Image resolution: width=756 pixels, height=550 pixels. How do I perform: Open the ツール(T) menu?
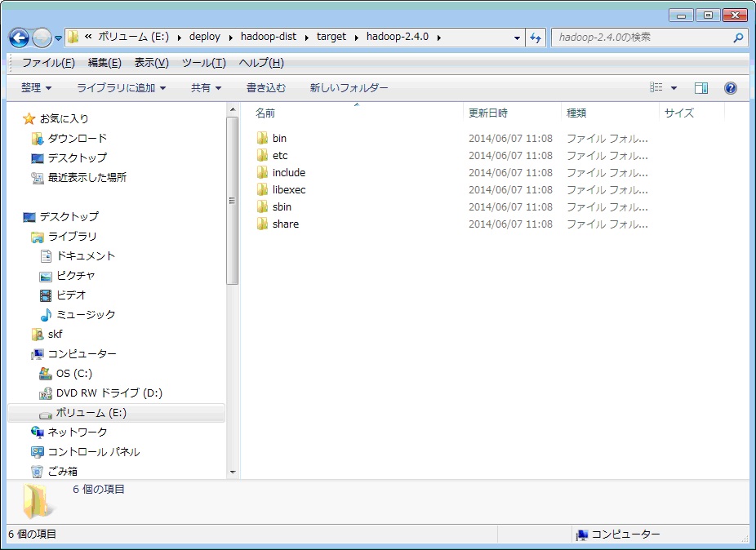(x=203, y=63)
